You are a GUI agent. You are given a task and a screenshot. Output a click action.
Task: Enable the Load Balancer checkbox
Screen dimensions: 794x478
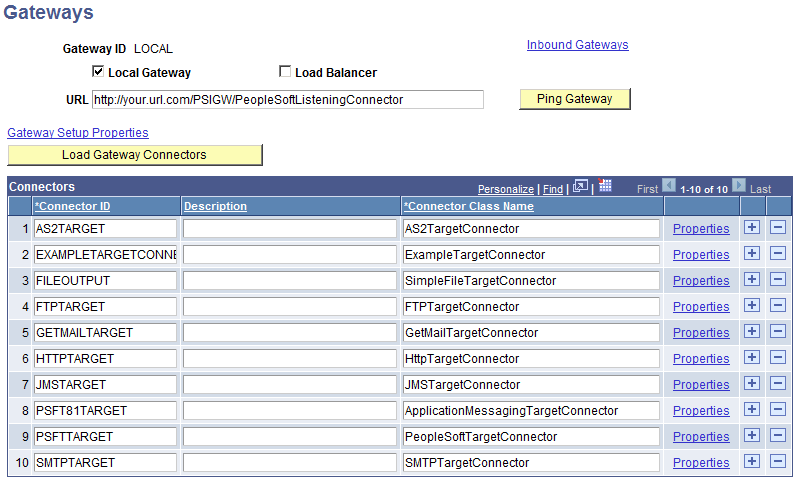point(285,71)
